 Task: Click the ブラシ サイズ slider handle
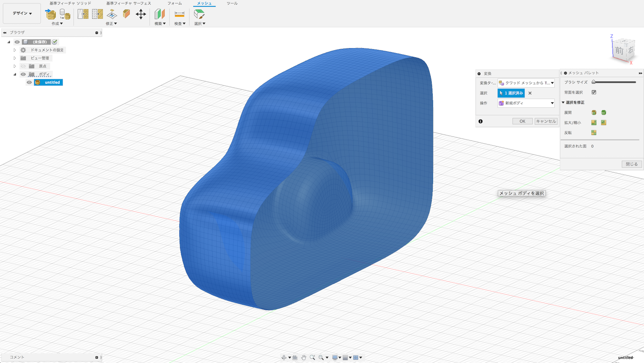(x=594, y=82)
